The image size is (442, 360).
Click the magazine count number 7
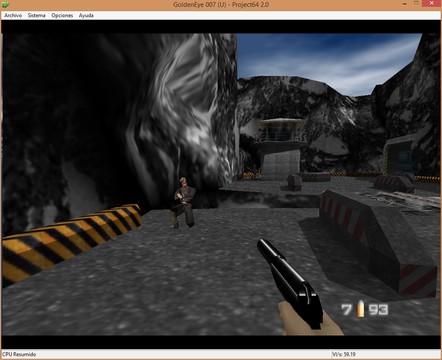(347, 310)
